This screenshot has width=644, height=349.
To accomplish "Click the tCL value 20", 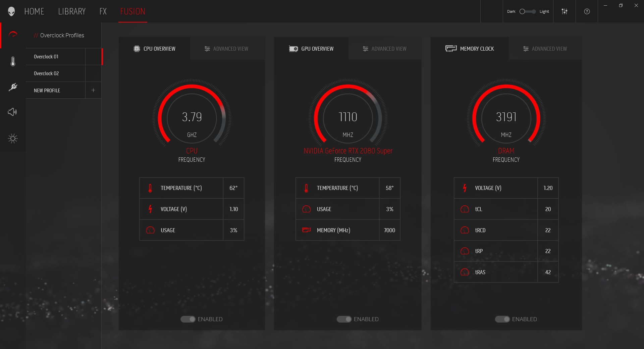I will (x=548, y=209).
